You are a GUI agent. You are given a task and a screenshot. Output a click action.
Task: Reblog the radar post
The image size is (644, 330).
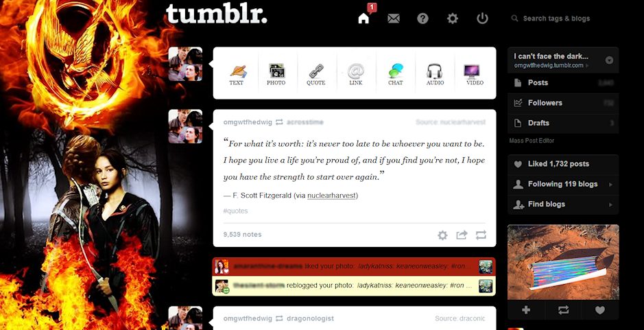pyautogui.click(x=563, y=310)
